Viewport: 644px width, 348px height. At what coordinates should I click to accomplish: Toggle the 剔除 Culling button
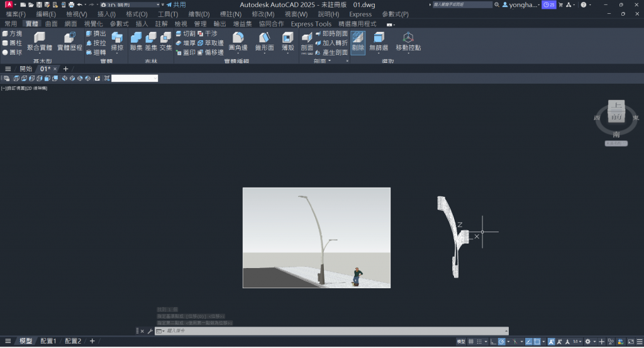[x=358, y=42]
